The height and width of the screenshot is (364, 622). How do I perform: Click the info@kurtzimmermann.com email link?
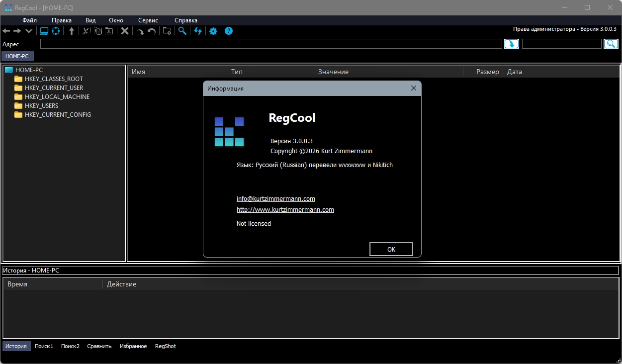pyautogui.click(x=275, y=199)
